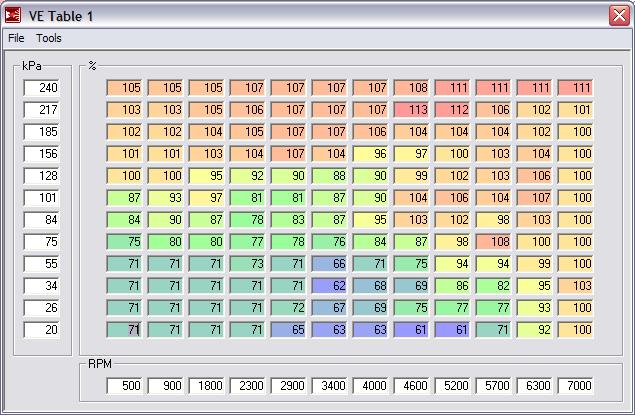Image resolution: width=635 pixels, height=416 pixels.
Task: Select the yellow cell with value 96
Action: [371, 154]
